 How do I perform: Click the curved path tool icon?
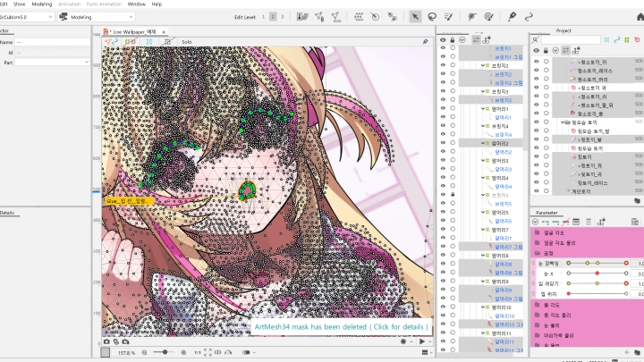pos(529,17)
